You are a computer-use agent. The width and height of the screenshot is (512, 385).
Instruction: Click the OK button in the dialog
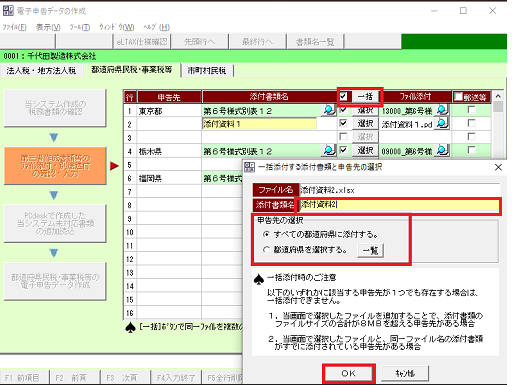coord(349,373)
